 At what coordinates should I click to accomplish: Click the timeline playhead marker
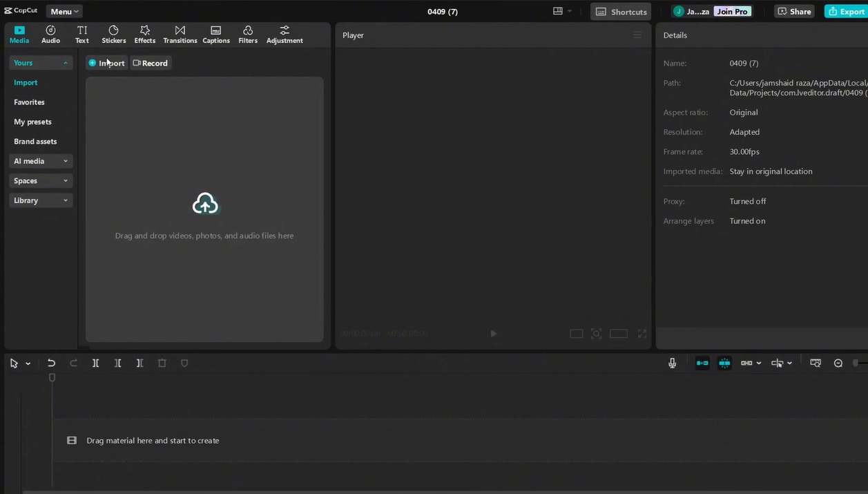(x=52, y=378)
